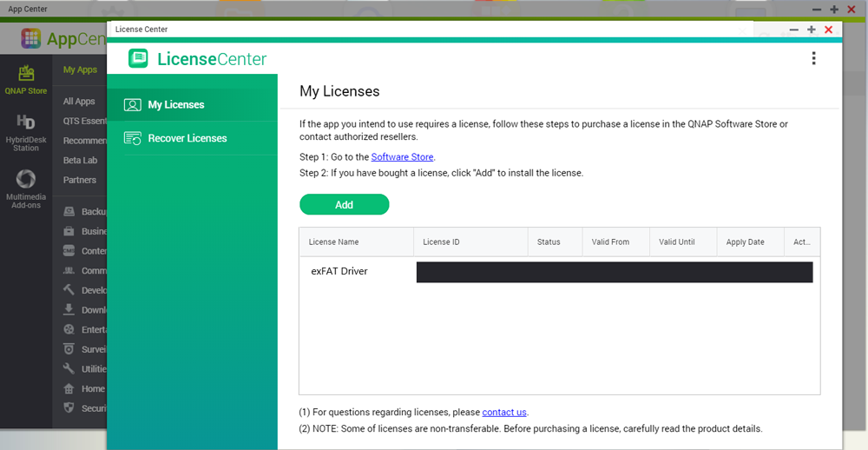Click the Utilities category wrench icon
Viewport: 868px width, 450px height.
pyautogui.click(x=69, y=369)
